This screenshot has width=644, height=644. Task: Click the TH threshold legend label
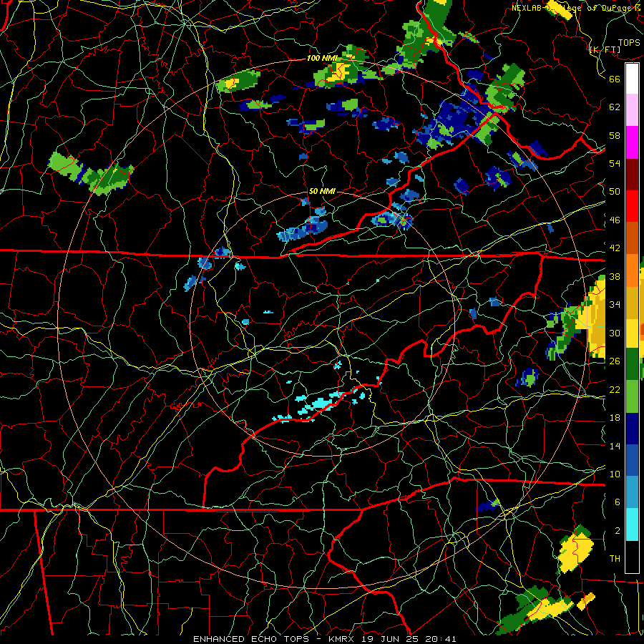[x=615, y=559]
